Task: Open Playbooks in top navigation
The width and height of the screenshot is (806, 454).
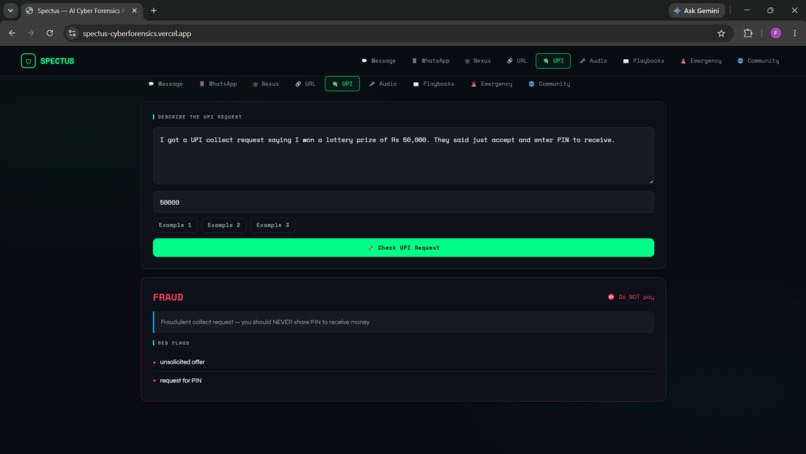Action: coord(644,61)
